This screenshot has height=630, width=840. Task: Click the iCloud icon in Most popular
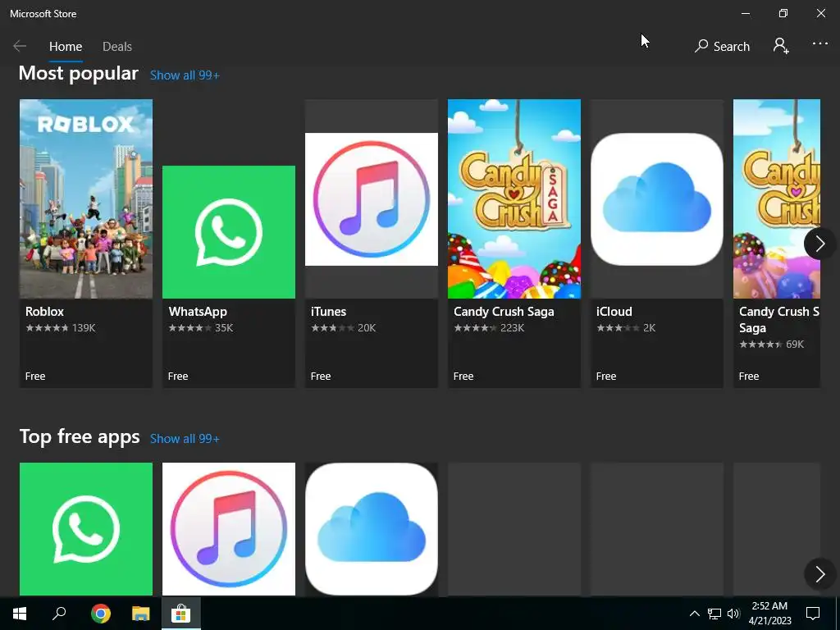coord(657,199)
